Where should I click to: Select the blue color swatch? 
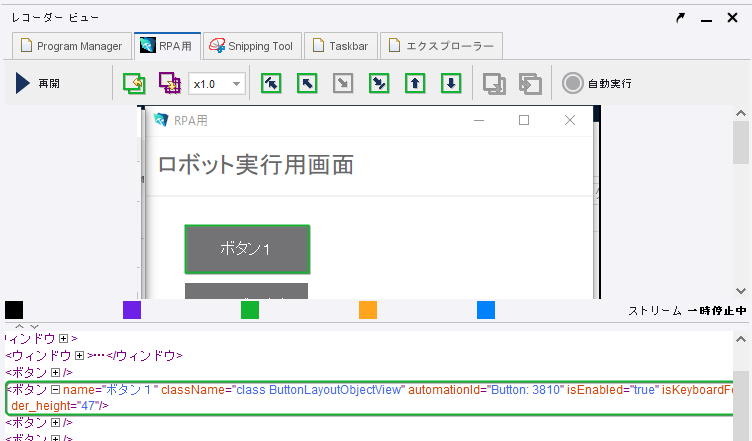point(486,310)
